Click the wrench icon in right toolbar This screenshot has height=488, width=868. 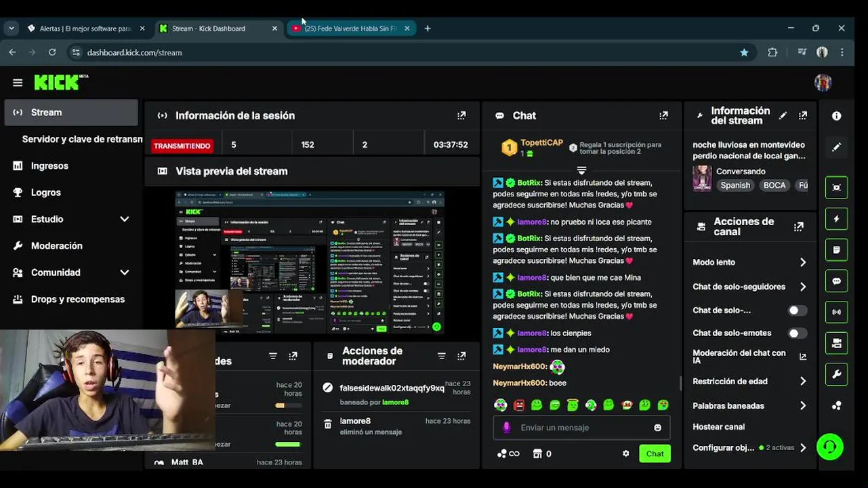[837, 374]
